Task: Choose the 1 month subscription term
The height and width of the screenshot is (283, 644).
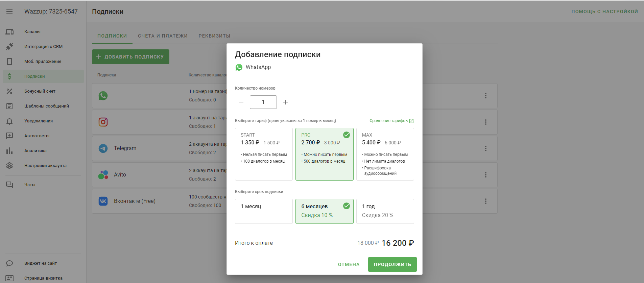Action: coord(264,211)
